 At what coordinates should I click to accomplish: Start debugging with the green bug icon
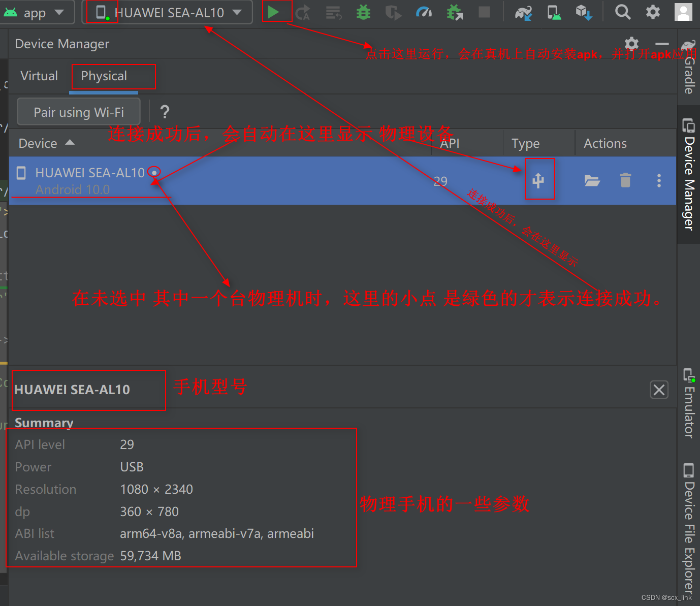click(x=363, y=12)
